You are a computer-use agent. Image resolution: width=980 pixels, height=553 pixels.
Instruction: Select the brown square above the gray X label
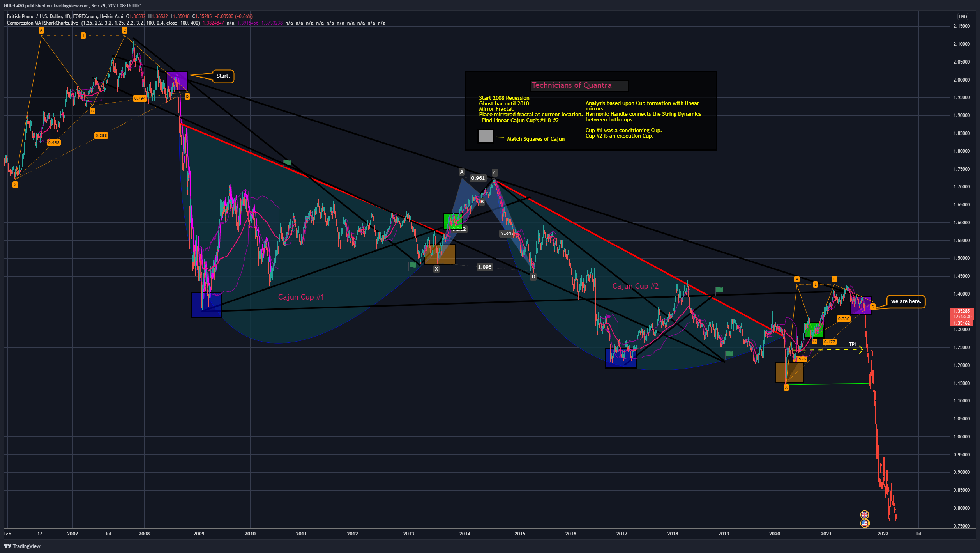(440, 254)
